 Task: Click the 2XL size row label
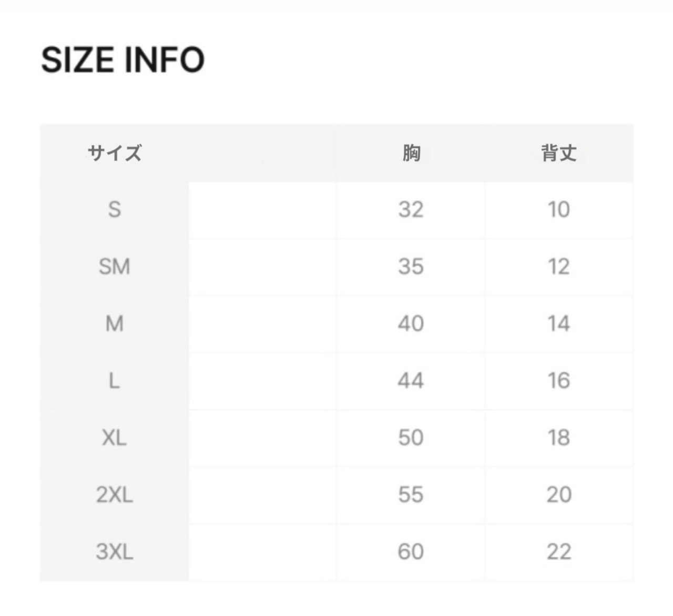click(115, 494)
